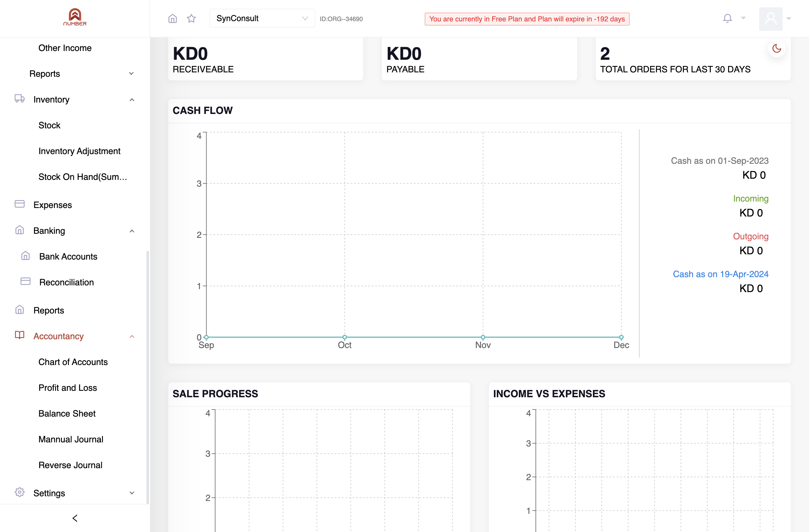
Task: Click the Inventory truck icon
Action: (20, 99)
